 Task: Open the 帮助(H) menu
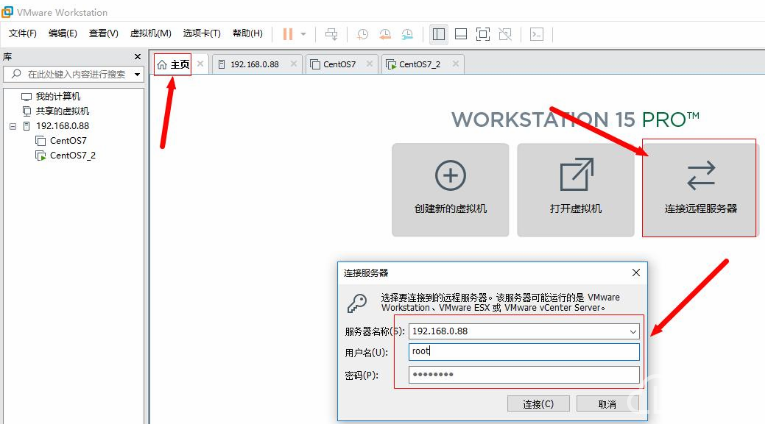click(x=247, y=33)
